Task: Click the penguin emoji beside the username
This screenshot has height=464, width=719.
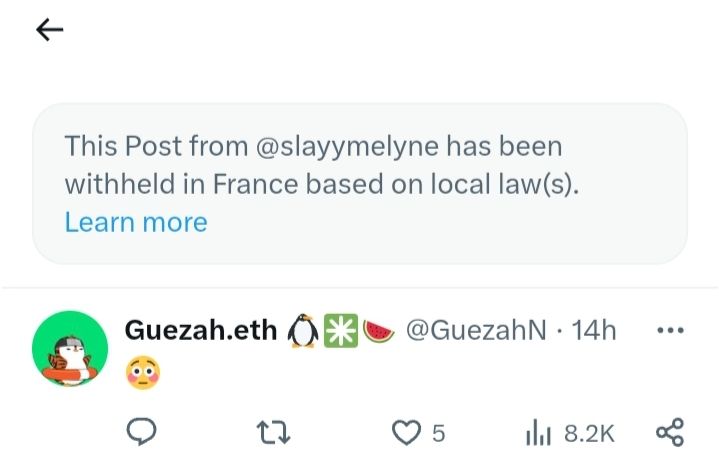Action: [x=302, y=331]
